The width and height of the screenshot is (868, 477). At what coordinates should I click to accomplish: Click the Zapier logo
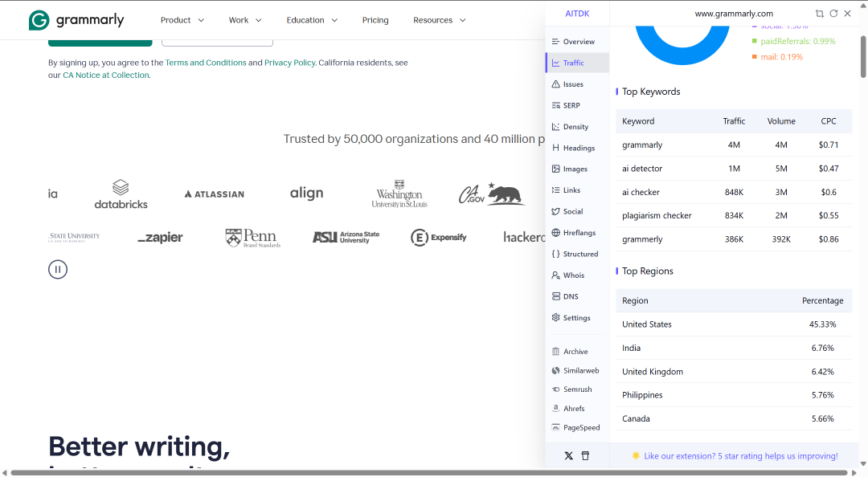click(160, 238)
